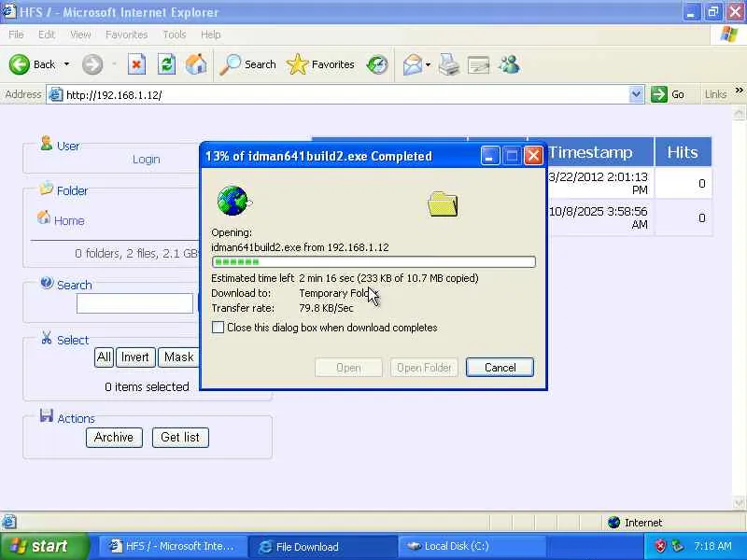Minimize the File Download dialog

(x=489, y=156)
